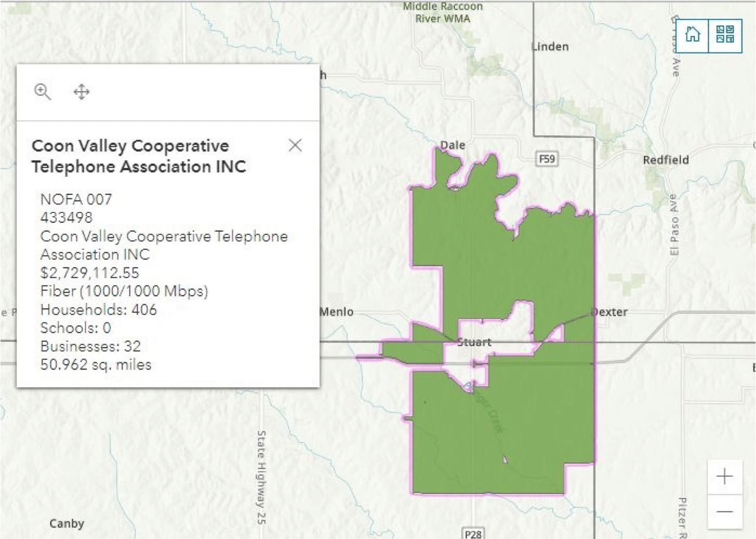Click the Businesses: 32 line
This screenshot has height=539, width=756.
(91, 346)
